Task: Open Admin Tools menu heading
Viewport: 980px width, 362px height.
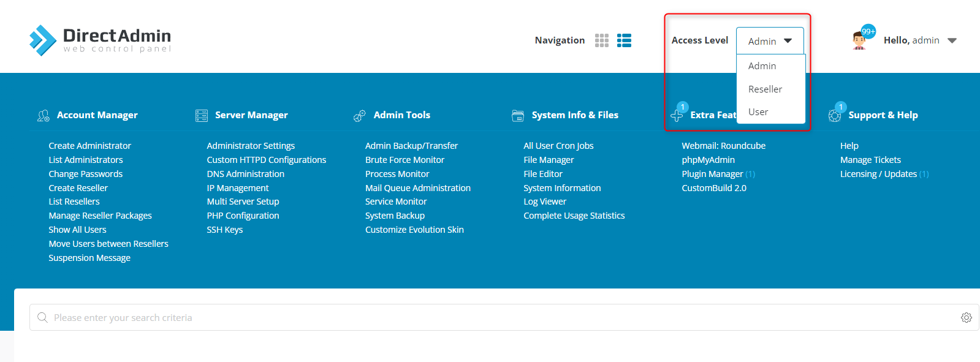Action: [402, 115]
